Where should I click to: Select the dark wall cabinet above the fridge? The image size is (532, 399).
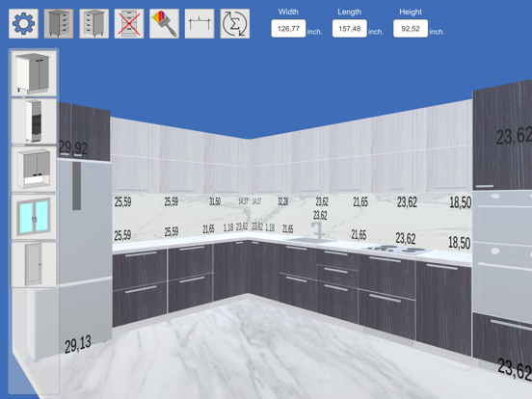pyautogui.click(x=84, y=131)
